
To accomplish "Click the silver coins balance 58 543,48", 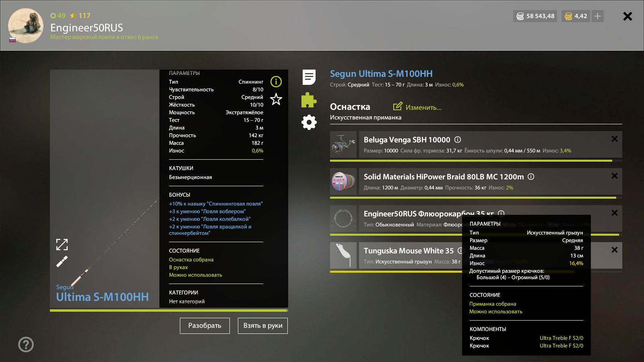I will pos(535,16).
